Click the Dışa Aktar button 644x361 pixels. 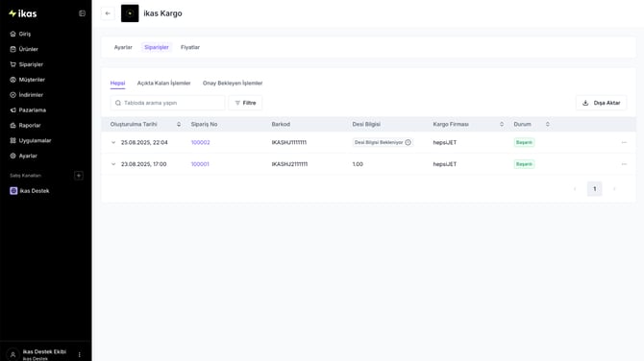(x=602, y=103)
